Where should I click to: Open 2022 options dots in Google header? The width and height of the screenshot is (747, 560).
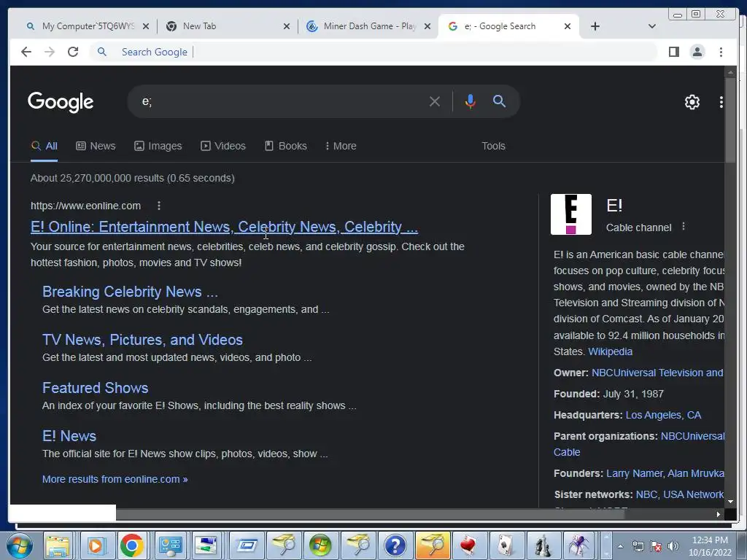coord(721,102)
